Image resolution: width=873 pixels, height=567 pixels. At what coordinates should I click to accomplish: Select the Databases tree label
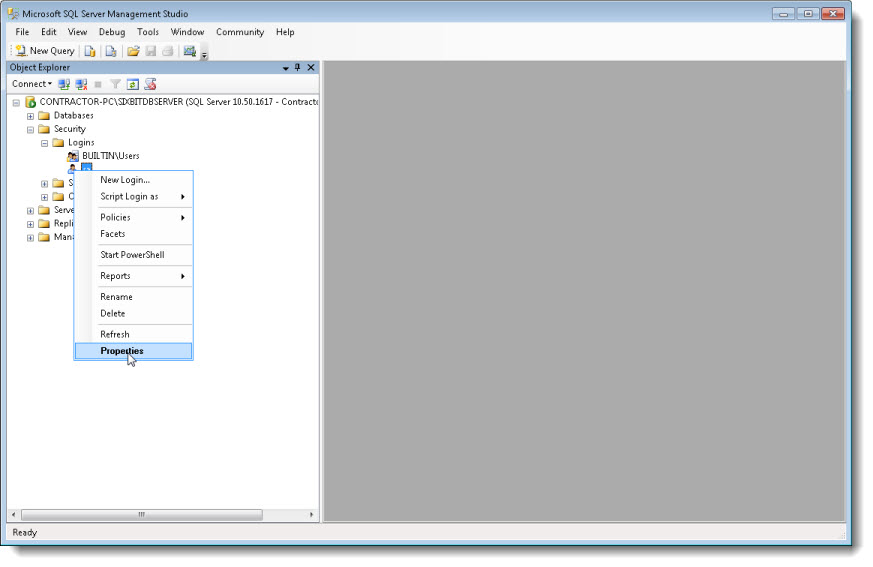tap(73, 115)
